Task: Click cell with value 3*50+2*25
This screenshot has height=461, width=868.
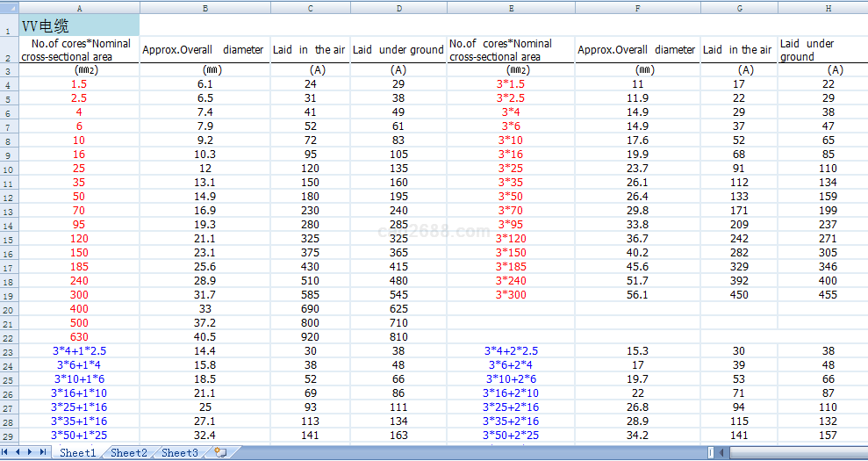Action: [511, 436]
